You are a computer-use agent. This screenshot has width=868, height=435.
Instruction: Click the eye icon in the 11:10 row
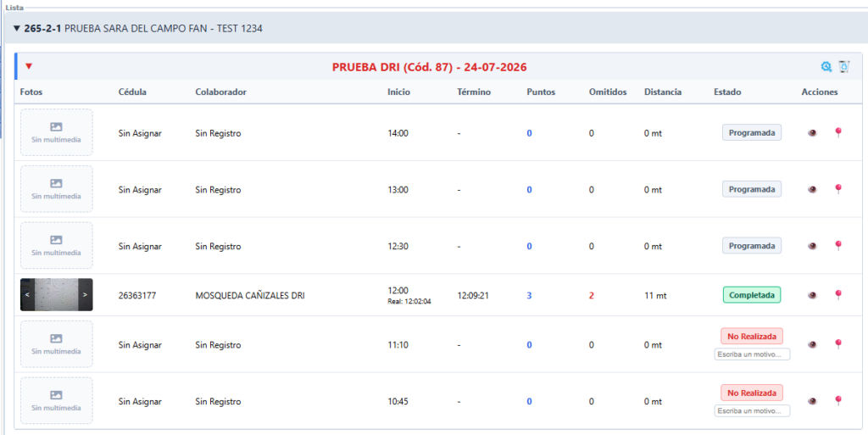coord(812,344)
